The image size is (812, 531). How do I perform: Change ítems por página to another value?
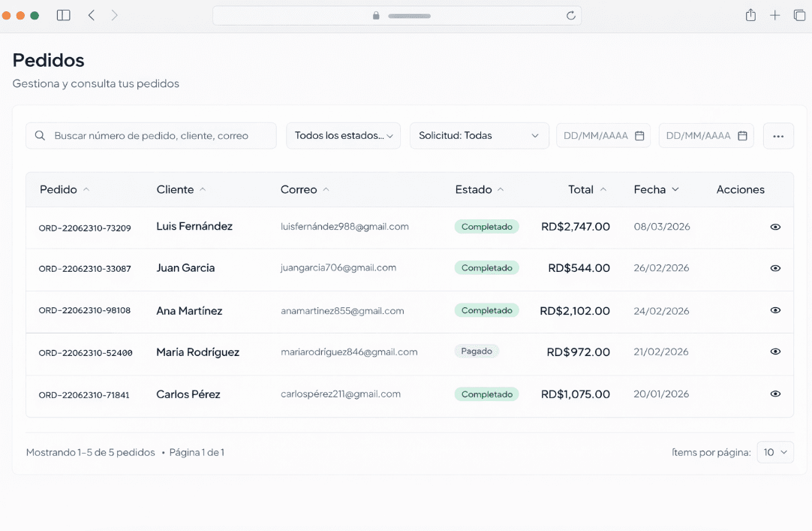pos(775,451)
